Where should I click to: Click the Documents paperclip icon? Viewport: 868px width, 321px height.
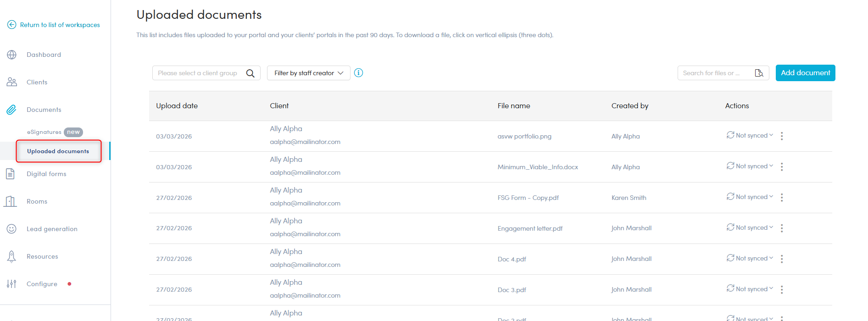click(12, 110)
